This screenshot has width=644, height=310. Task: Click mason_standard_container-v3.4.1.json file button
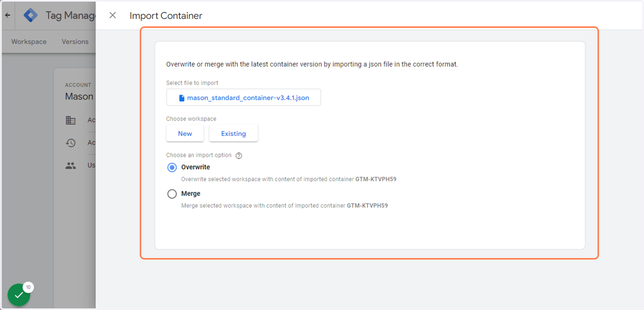point(244,98)
